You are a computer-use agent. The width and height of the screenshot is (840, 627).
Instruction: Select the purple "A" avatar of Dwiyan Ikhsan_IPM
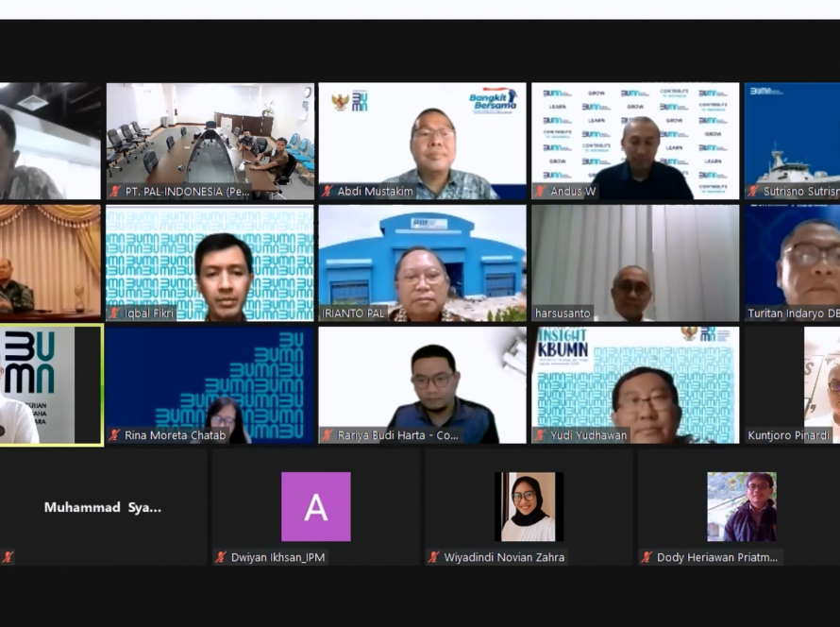point(316,506)
